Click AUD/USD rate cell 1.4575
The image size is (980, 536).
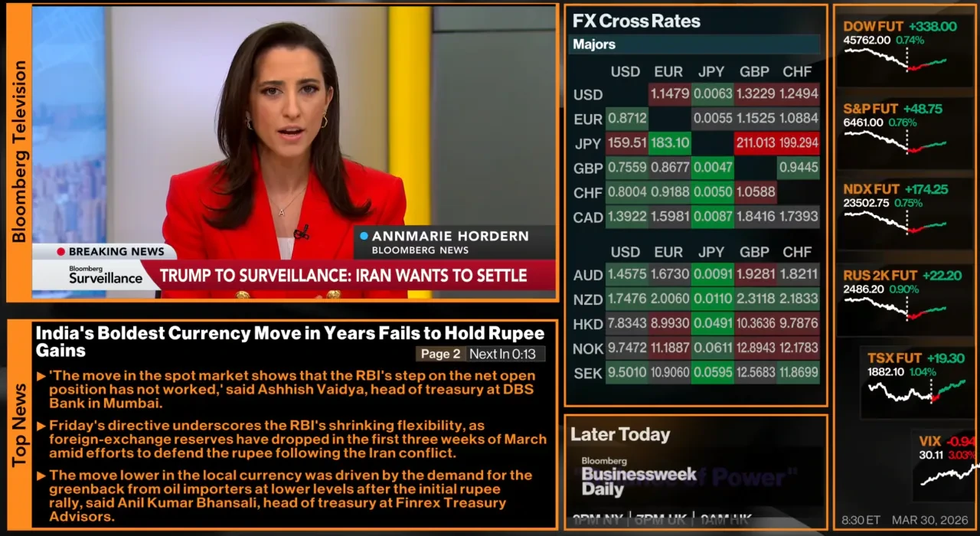(x=627, y=274)
